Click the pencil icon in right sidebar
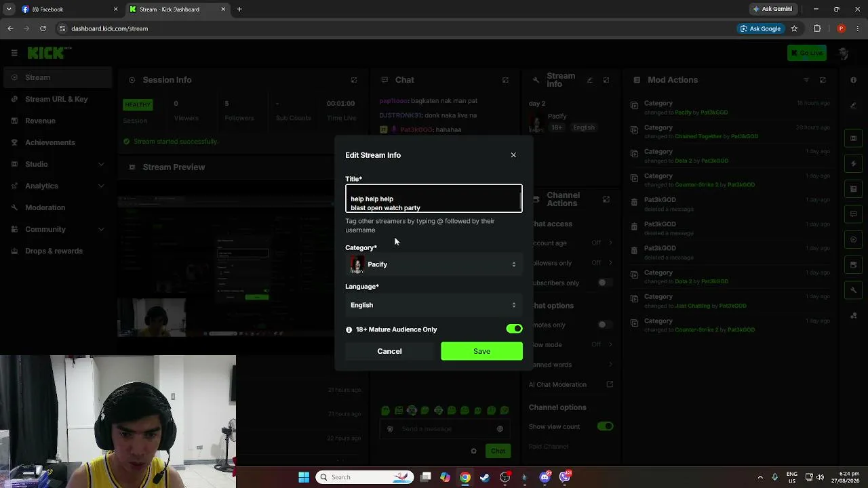 pyautogui.click(x=854, y=106)
